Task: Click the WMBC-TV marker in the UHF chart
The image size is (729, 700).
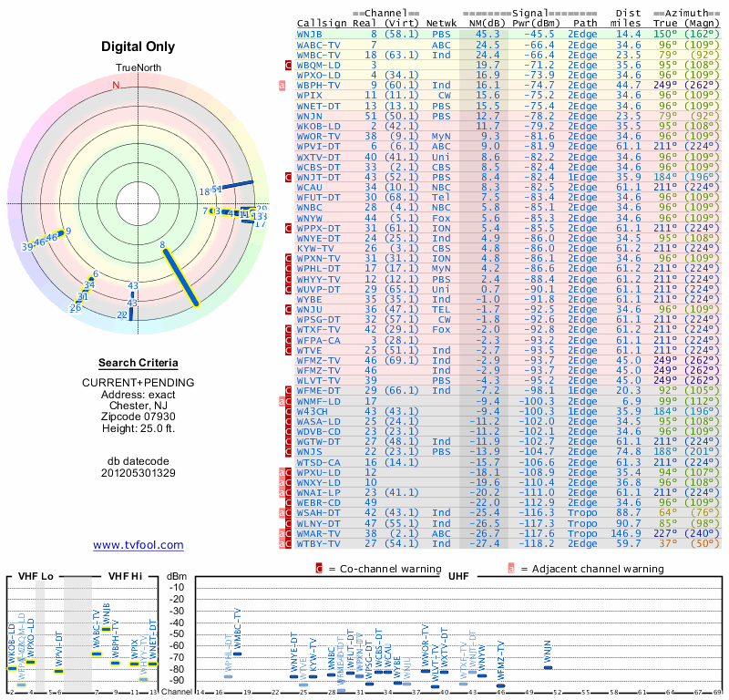Action: coord(238,653)
